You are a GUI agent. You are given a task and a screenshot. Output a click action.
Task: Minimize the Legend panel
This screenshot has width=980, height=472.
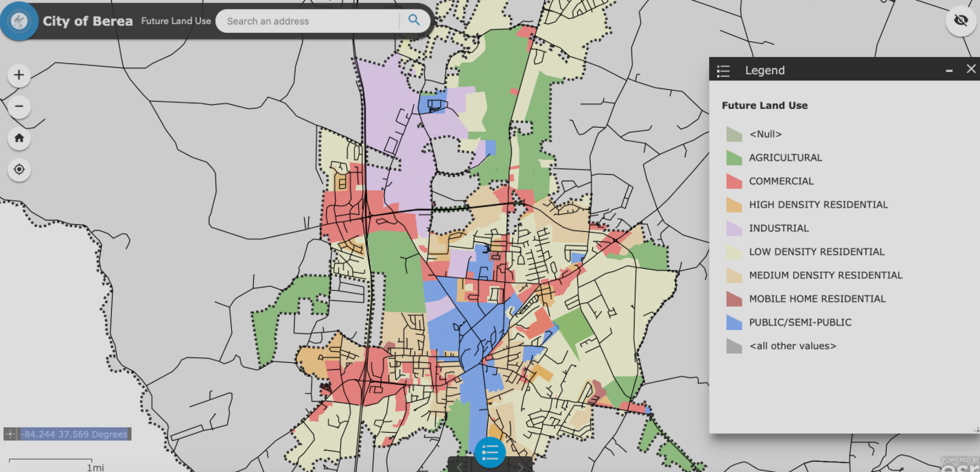(x=949, y=70)
